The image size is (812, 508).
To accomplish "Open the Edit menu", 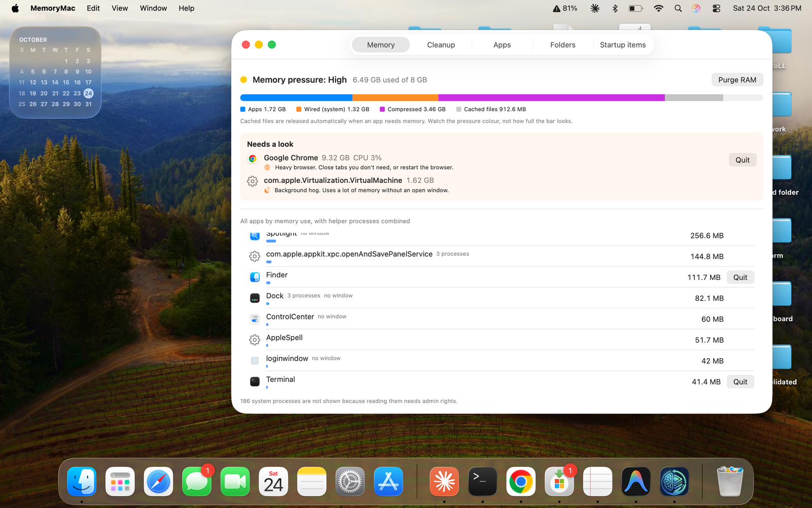I will 93,8.
